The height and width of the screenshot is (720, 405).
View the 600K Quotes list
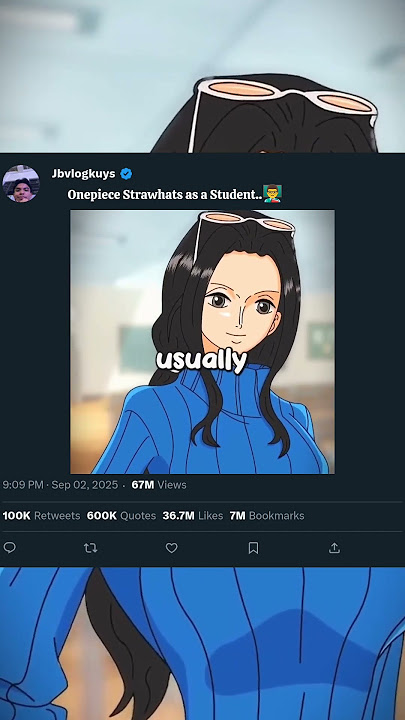pyautogui.click(x=122, y=516)
